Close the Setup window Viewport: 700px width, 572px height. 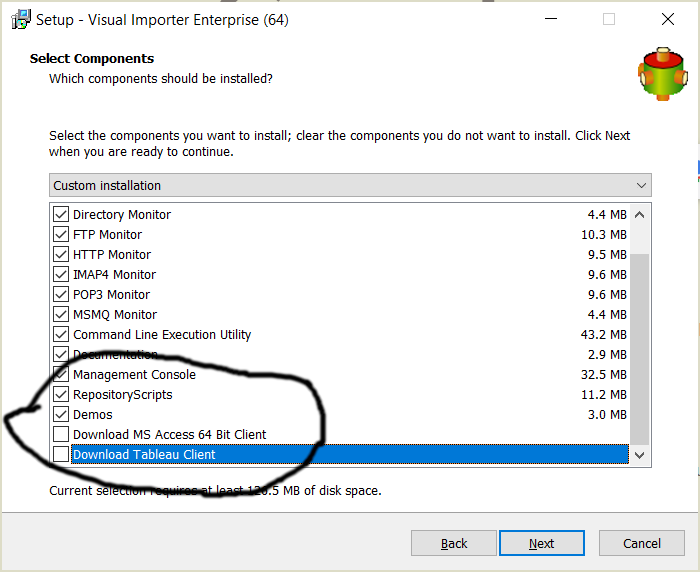[x=668, y=19]
